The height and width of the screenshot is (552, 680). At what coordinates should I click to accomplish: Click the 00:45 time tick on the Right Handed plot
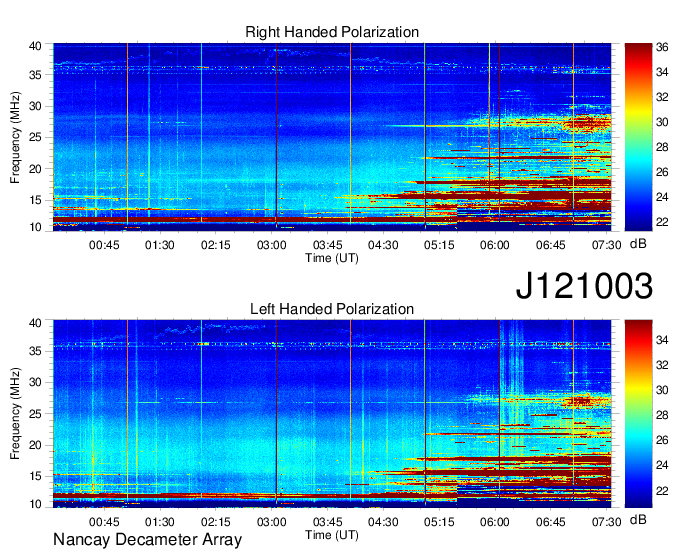[104, 245]
